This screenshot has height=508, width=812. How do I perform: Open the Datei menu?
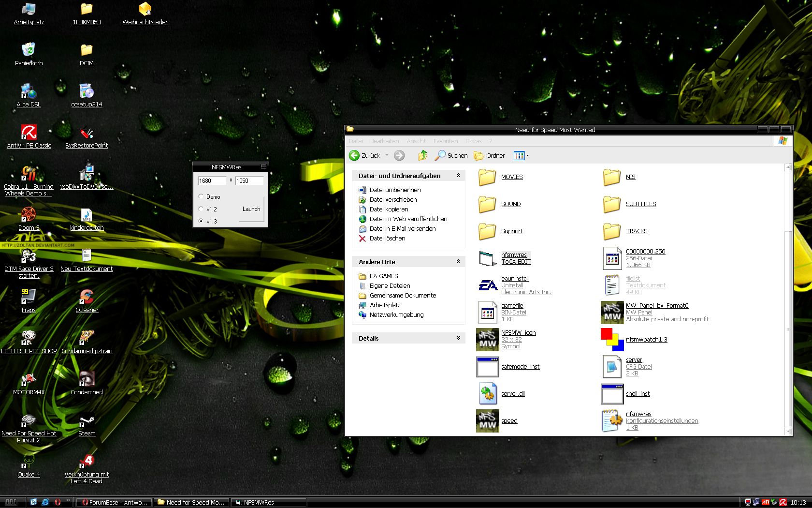tap(356, 141)
